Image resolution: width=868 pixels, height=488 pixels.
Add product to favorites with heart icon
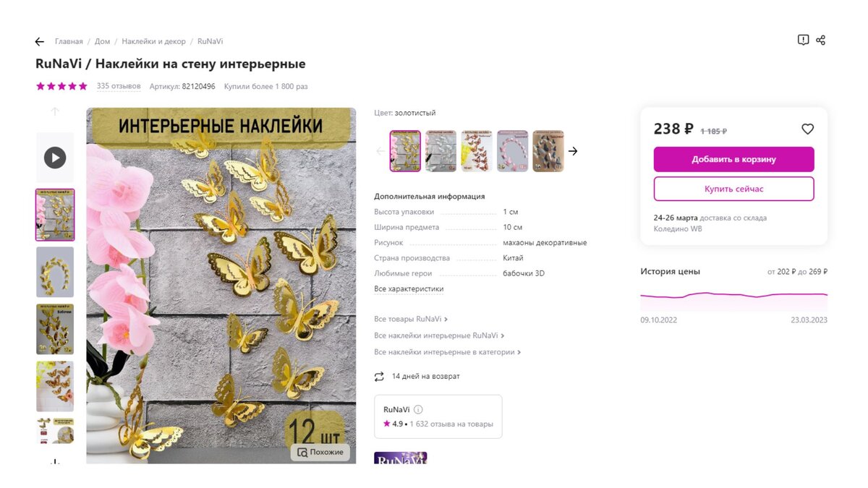point(807,129)
